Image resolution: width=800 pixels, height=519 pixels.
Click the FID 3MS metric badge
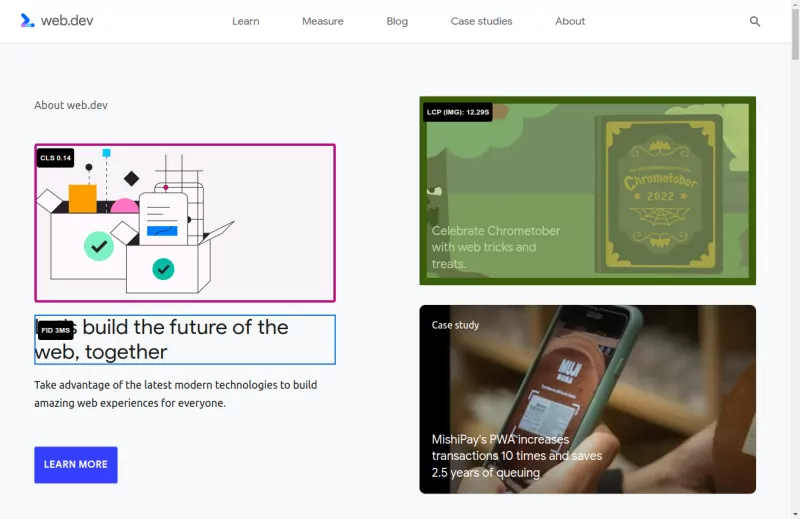click(x=56, y=330)
